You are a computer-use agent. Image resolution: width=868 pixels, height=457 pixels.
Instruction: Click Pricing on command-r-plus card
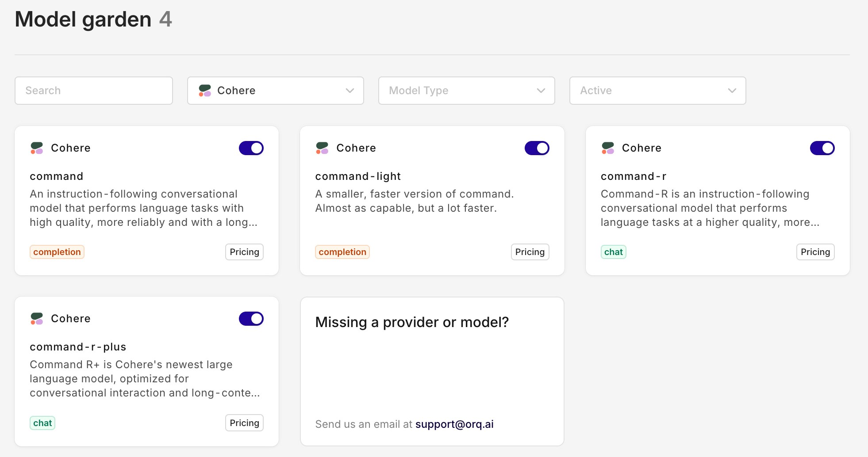[244, 423]
